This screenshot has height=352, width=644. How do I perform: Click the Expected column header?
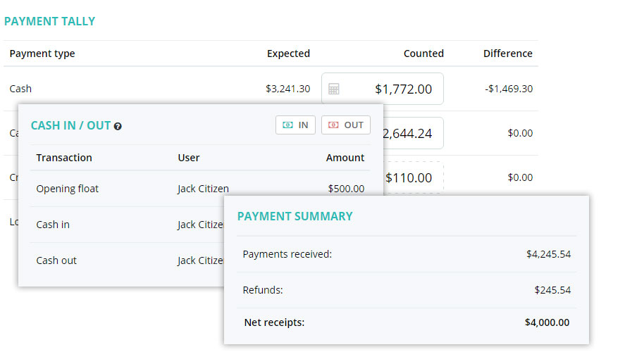[x=288, y=54]
